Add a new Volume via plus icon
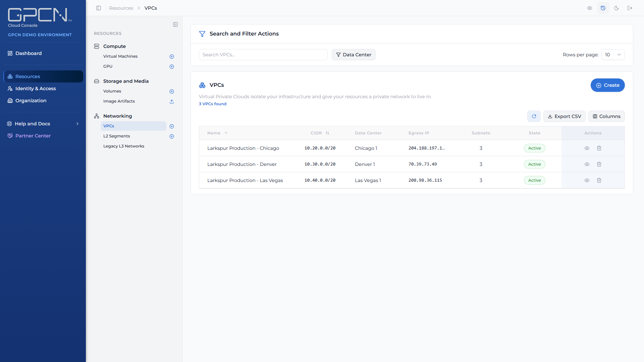Screen dimensions: 644x362 [172, 92]
